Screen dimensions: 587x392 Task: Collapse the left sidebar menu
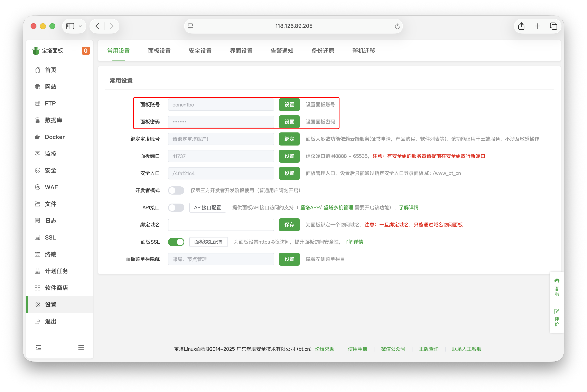click(38, 347)
